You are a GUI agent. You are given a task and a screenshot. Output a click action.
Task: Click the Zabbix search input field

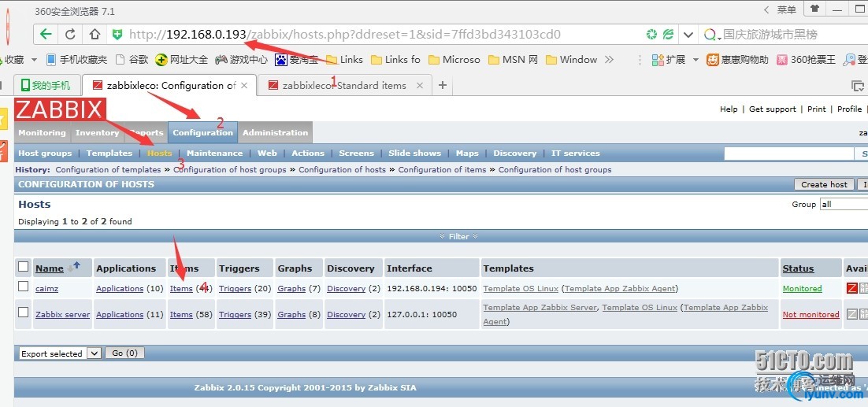(788, 154)
